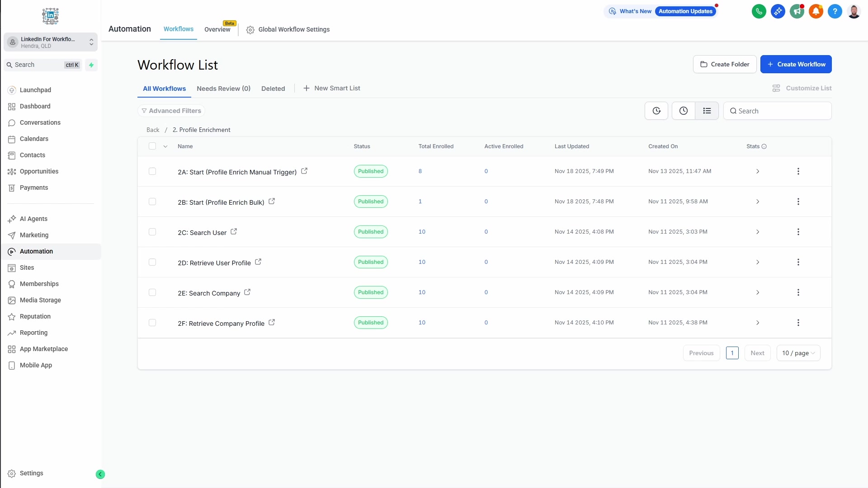Toggle the select-all checkbox in header
868x488 pixels.
click(x=152, y=146)
